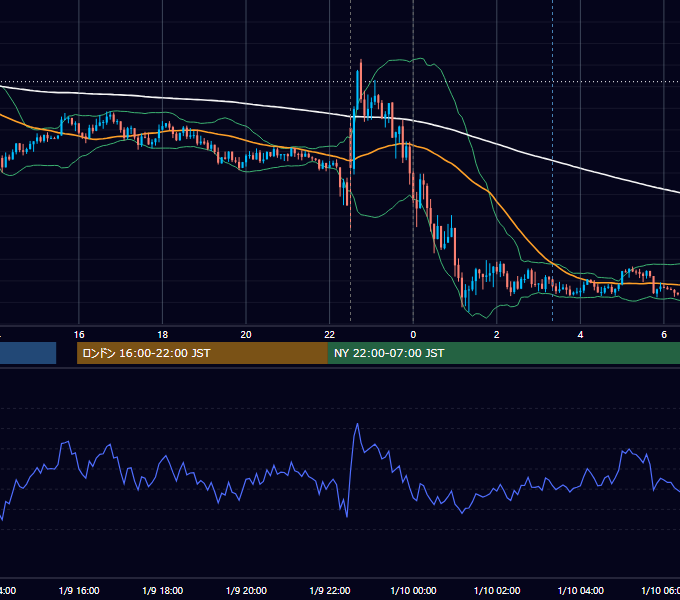The width and height of the screenshot is (680, 600).
Task: Click the 1/9 18:00 date label
Action: [x=163, y=590]
